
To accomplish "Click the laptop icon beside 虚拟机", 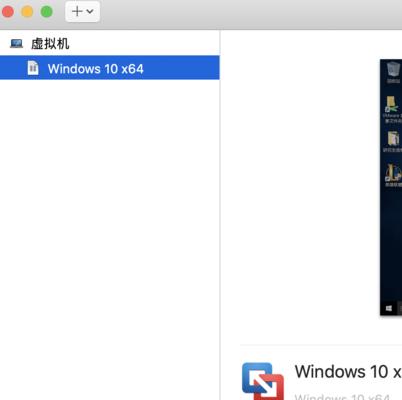I will click(x=16, y=44).
